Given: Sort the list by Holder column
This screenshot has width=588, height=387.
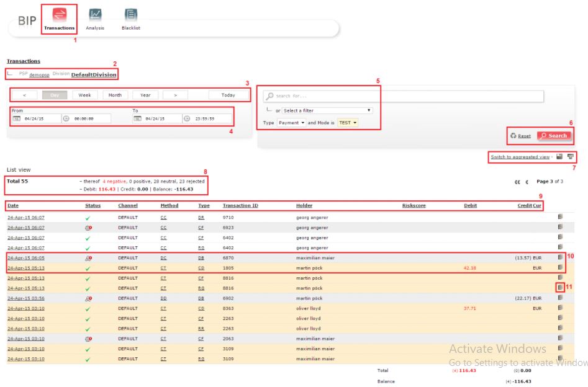Looking at the screenshot, I should (304, 205).
